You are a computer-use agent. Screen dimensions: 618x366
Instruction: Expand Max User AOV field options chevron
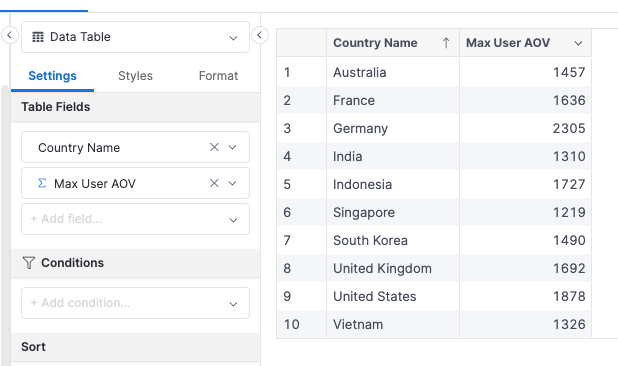click(x=233, y=183)
